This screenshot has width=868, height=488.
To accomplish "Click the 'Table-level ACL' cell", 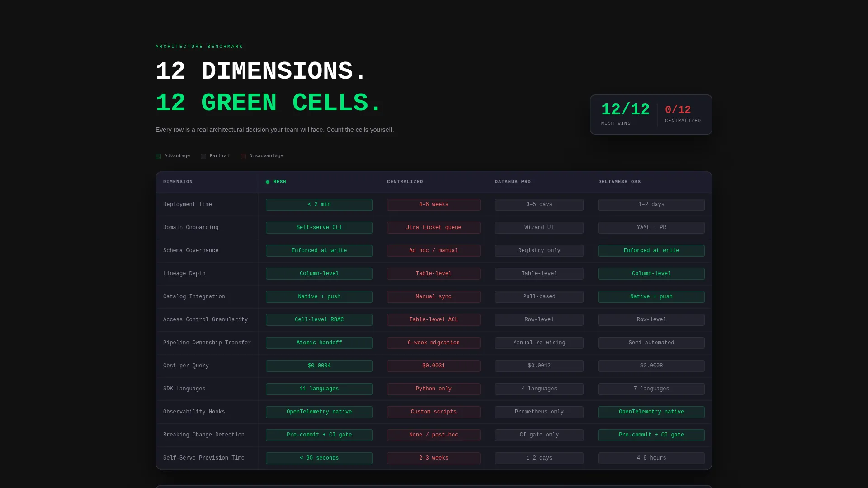I will (x=434, y=320).
